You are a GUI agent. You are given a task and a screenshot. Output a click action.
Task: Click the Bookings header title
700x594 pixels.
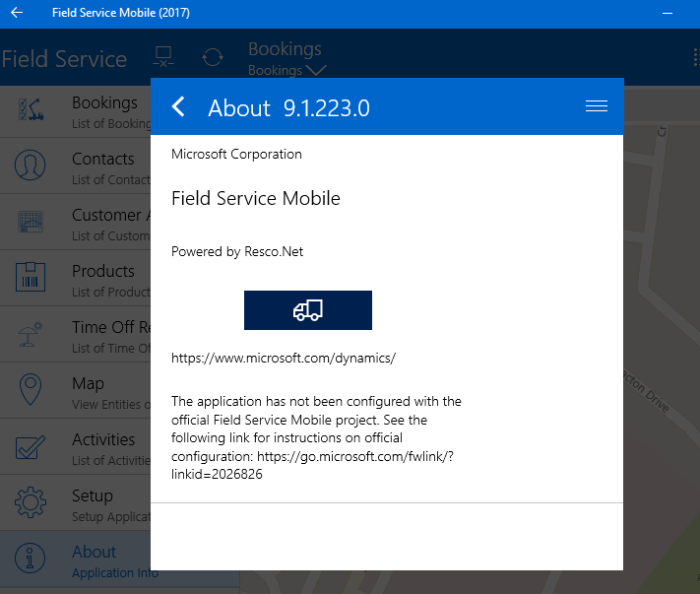(285, 48)
